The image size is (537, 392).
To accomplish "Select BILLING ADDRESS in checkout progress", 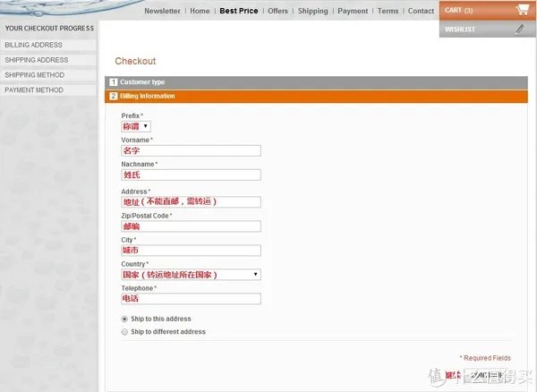I will [48, 45].
